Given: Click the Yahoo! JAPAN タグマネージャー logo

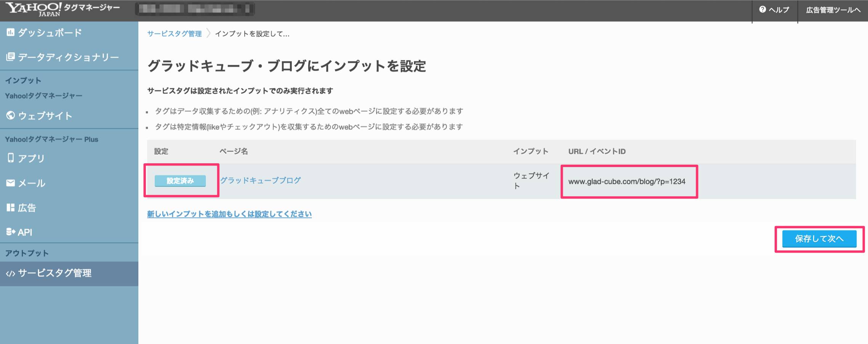Looking at the screenshot, I should 63,9.
